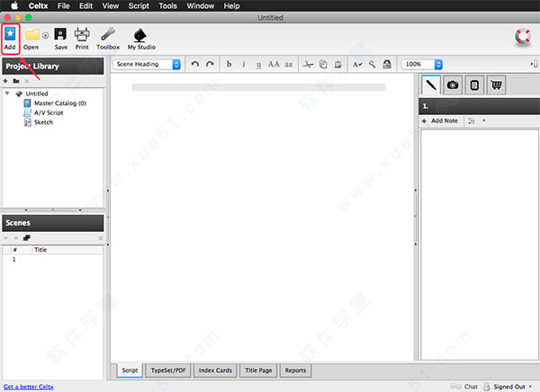Viewport: 540px width, 392px height.
Task: Select A/V Script in the library
Action: [43, 112]
